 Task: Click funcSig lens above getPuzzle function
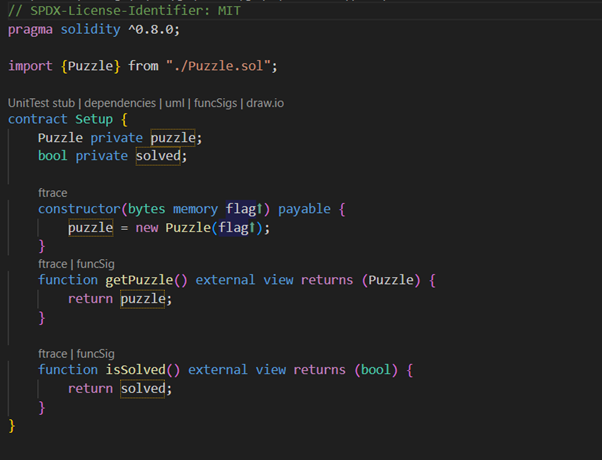coord(96,264)
